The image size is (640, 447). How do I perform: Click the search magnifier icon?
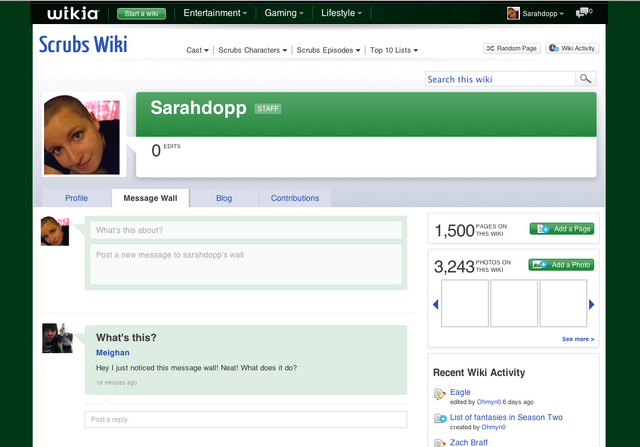click(586, 79)
